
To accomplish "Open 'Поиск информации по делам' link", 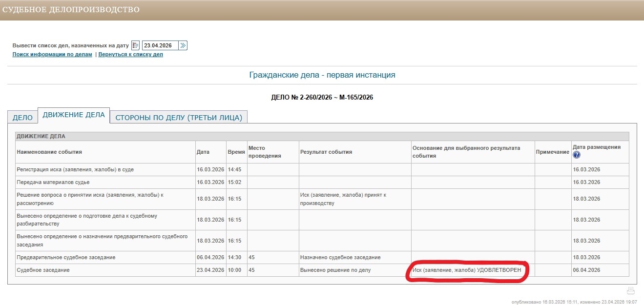I will tap(52, 54).
